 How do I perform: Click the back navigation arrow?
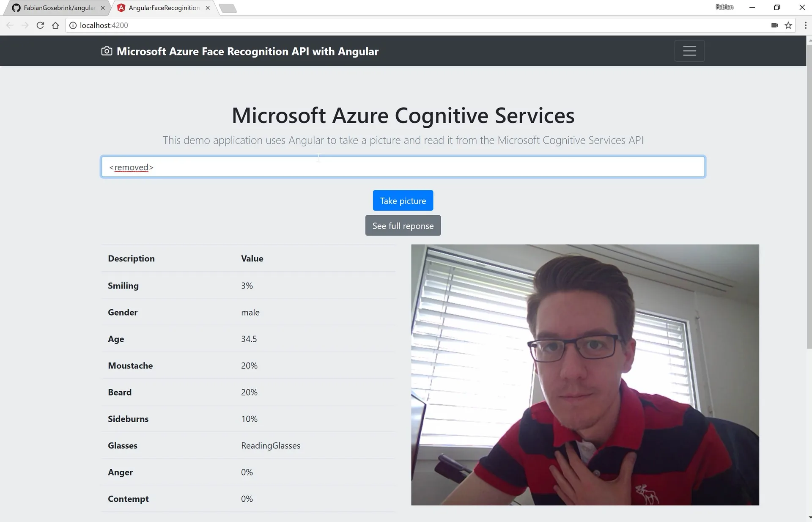10,25
